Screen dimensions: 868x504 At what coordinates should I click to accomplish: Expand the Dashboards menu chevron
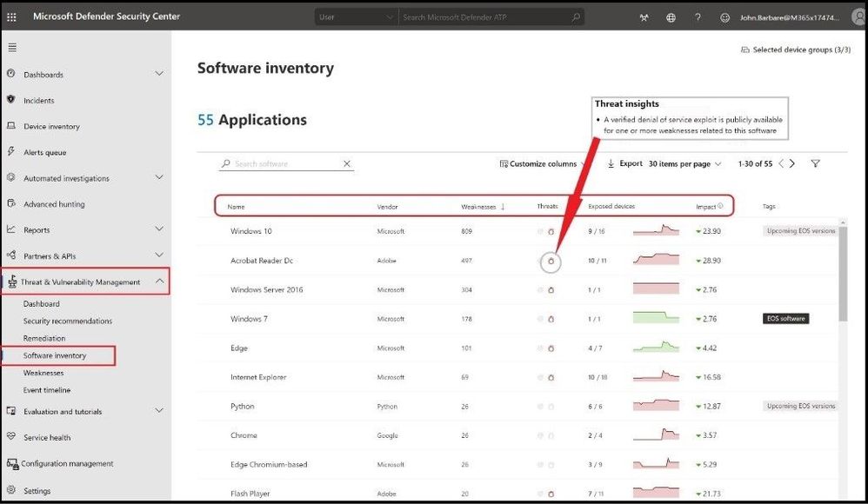[159, 74]
